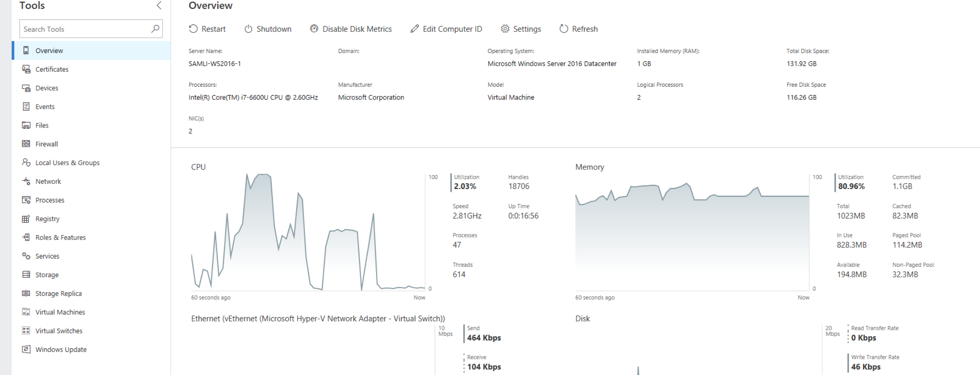Click the Refresh button label
Viewport: 980px width, 375px height.
(x=585, y=29)
